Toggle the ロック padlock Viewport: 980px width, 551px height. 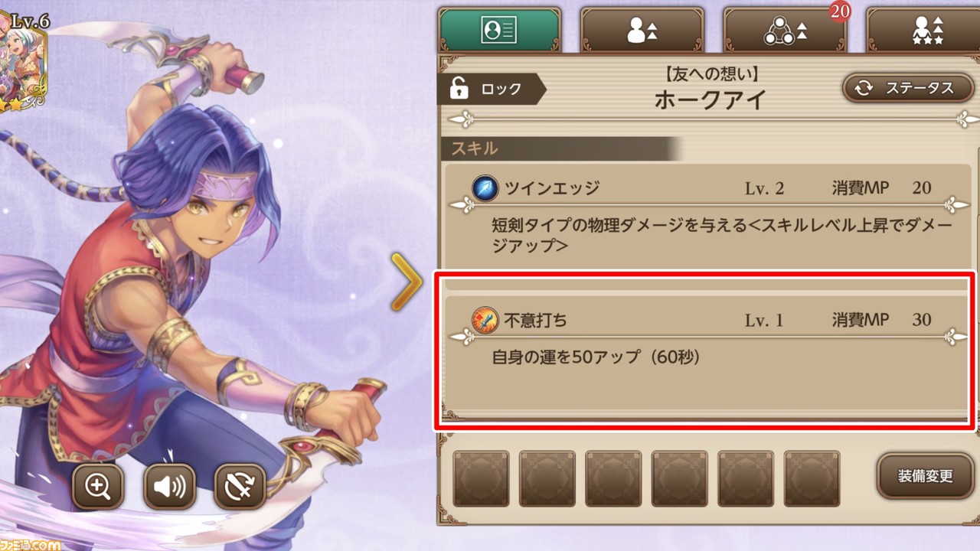[x=490, y=89]
